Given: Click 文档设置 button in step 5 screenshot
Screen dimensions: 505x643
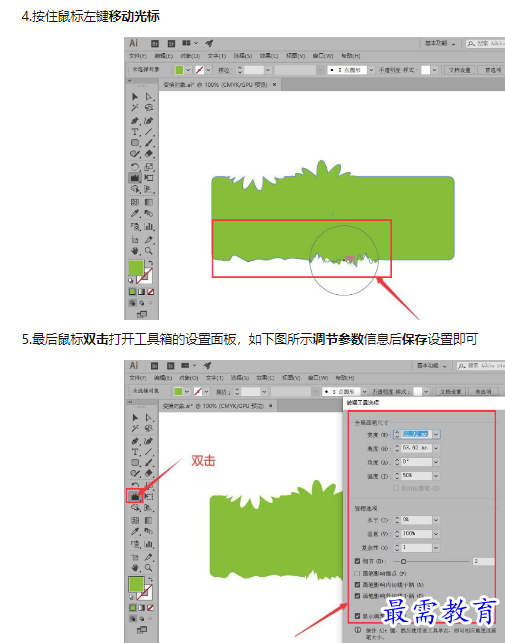Looking at the screenshot, I should click(x=450, y=392).
